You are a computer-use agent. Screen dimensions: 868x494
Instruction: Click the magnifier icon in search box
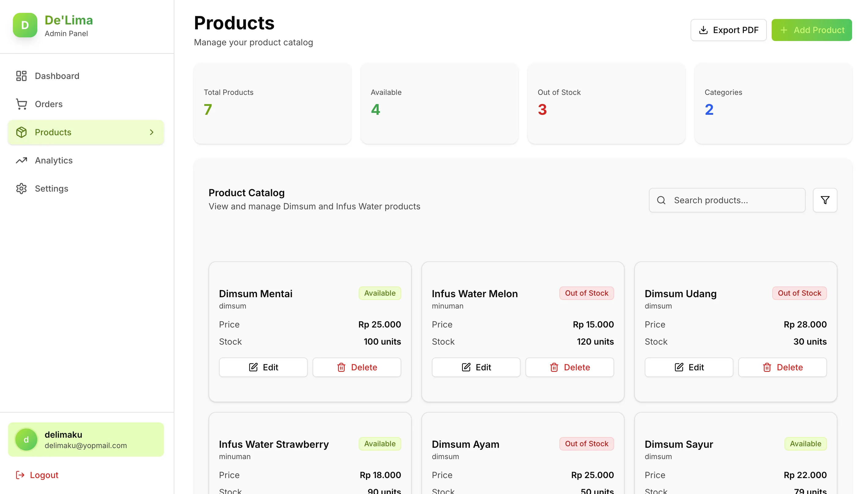(661, 200)
